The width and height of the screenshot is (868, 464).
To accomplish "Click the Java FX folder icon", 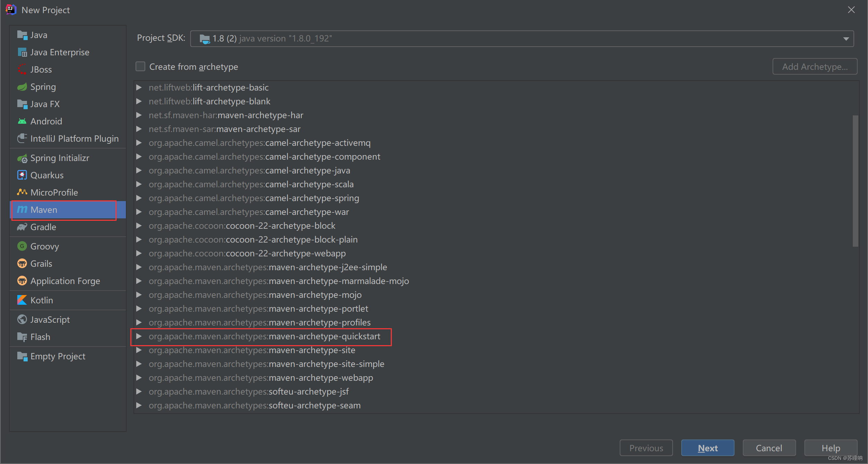I will click(x=22, y=104).
